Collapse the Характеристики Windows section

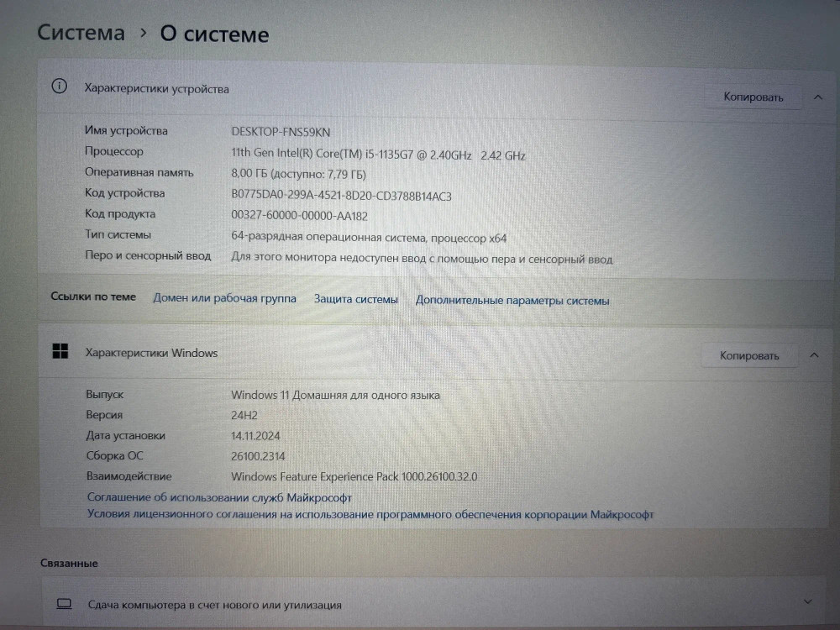(x=813, y=355)
